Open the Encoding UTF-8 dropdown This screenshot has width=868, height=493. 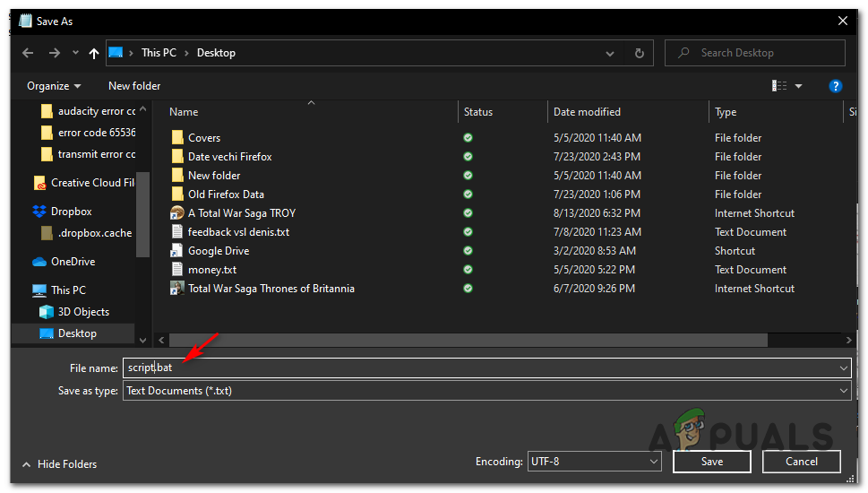(594, 461)
